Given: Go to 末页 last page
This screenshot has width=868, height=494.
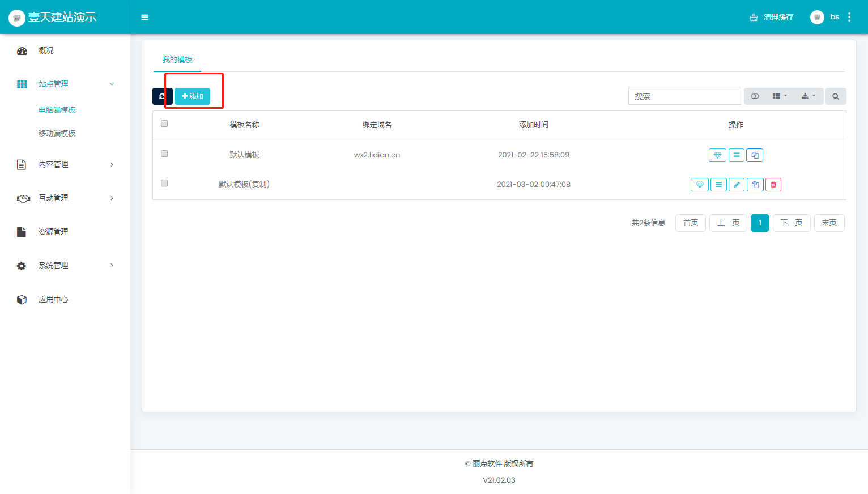Looking at the screenshot, I should coord(829,223).
